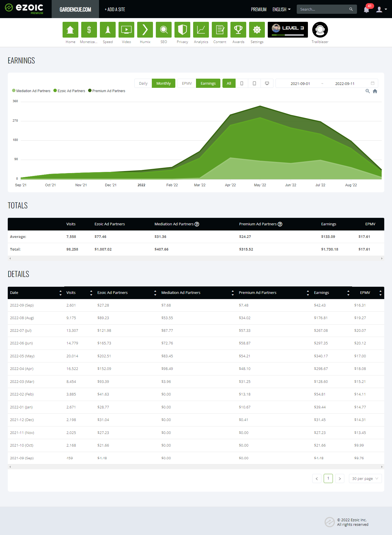392x535 pixels.
Task: Show help for Mediation Ad Partners total
Action: [x=197, y=224]
